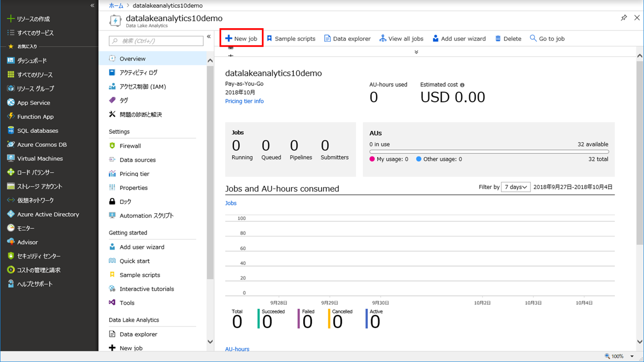Click the Delete trash icon
Image resolution: width=644 pixels, height=362 pixels.
click(x=498, y=38)
